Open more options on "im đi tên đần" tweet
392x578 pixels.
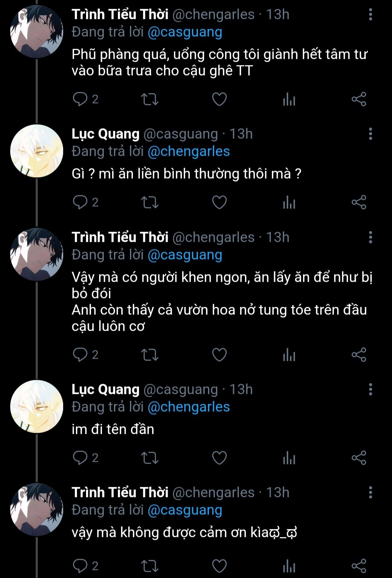click(370, 390)
